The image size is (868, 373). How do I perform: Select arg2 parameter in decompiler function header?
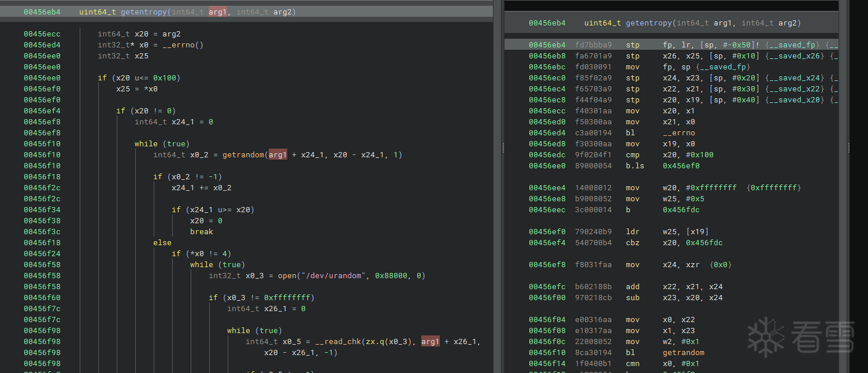click(x=283, y=12)
